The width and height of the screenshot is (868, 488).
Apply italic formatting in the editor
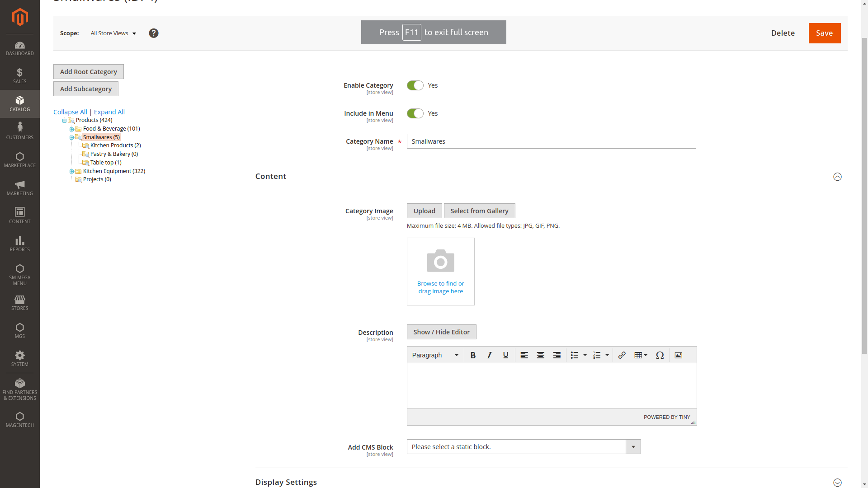[x=489, y=355]
